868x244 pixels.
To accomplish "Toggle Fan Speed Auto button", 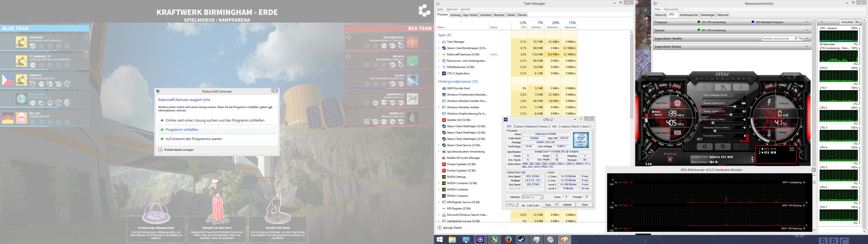I will [745, 141].
